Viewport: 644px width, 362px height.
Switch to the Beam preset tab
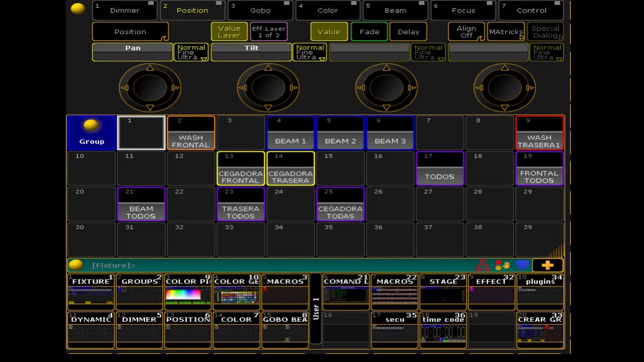[x=395, y=10]
